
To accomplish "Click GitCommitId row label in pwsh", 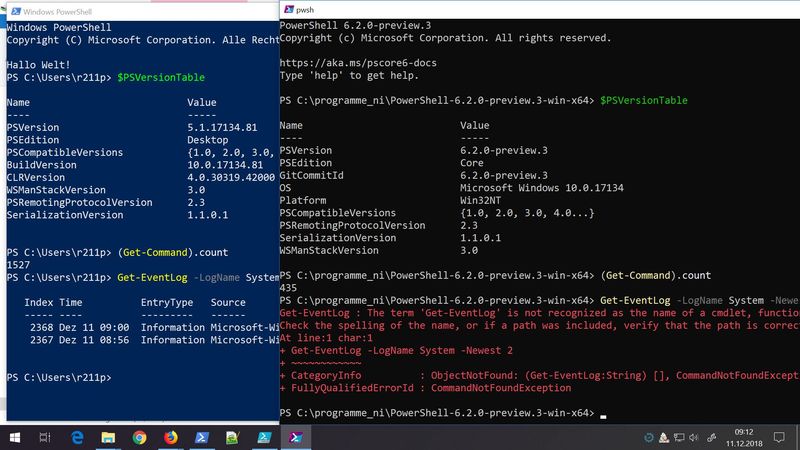I will coord(311,176).
